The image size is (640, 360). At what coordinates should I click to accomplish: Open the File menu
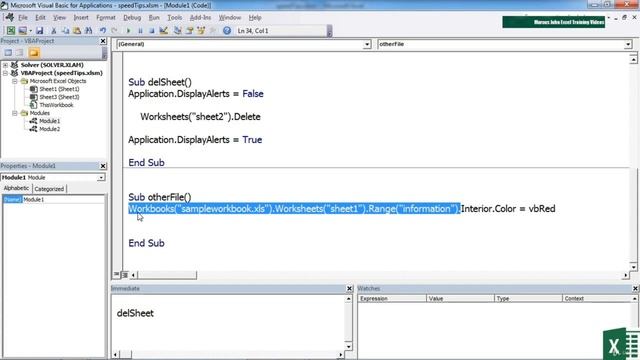click(x=23, y=18)
